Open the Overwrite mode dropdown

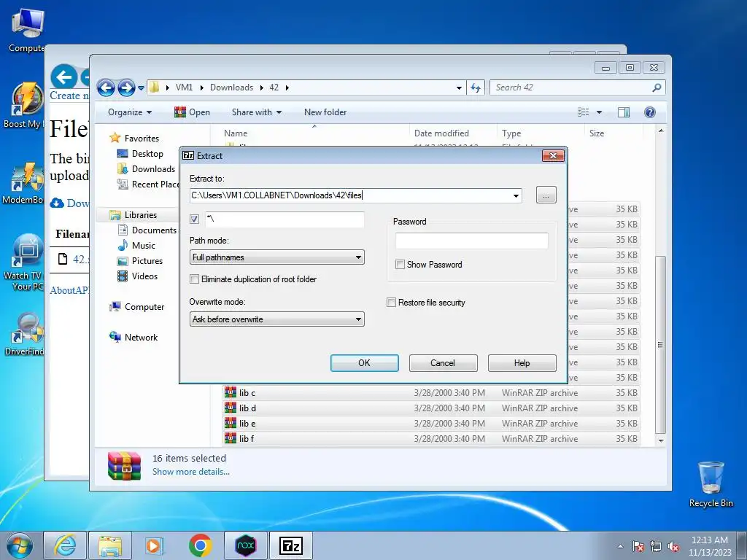coord(276,319)
